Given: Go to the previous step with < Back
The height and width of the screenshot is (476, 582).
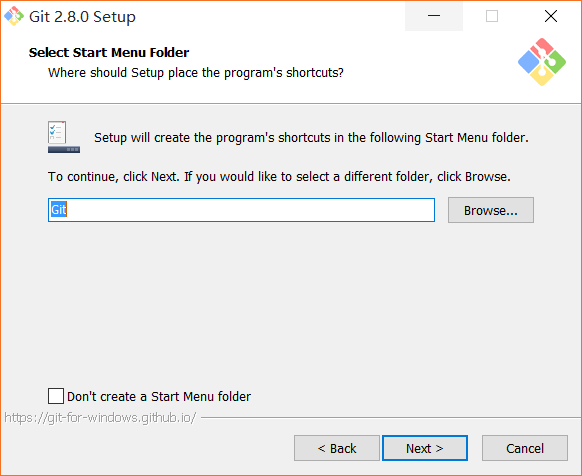Looking at the screenshot, I should click(x=337, y=448).
